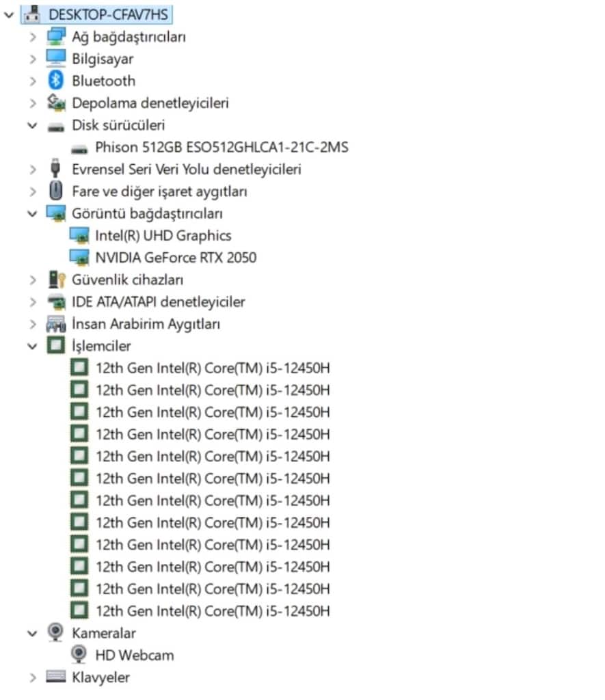605x700 pixels.
Task: Click the Bilgisayar monitor icon
Action: click(x=56, y=59)
